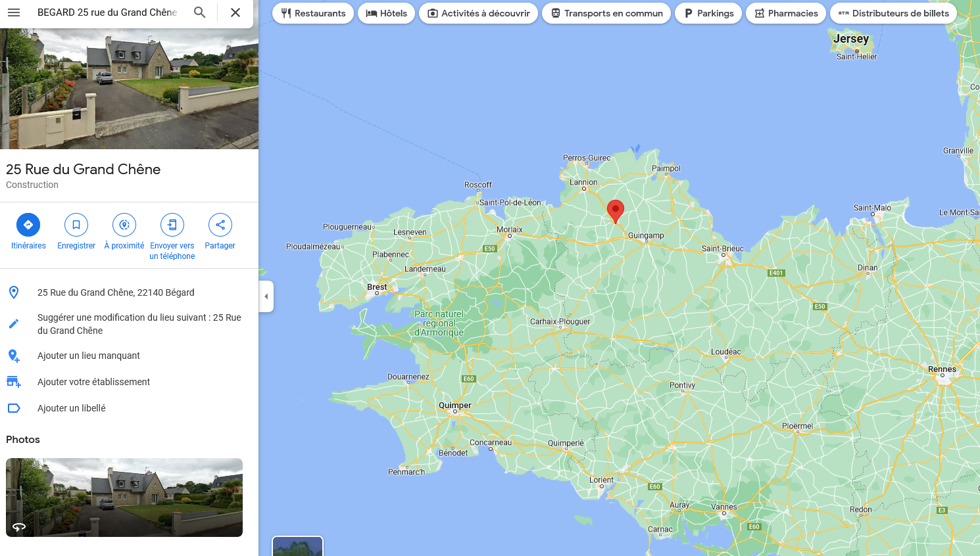This screenshot has height=556, width=980.
Task: Click the Loudéac label on map
Action: pyautogui.click(x=726, y=352)
